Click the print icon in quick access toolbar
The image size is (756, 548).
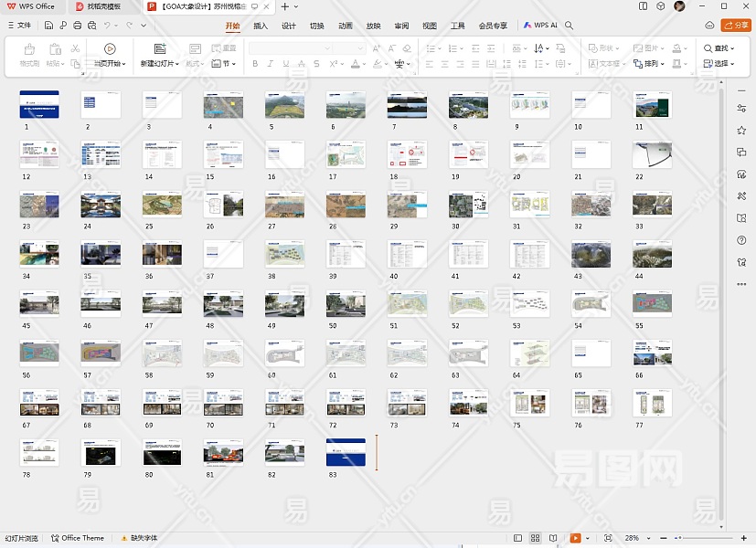(79, 26)
